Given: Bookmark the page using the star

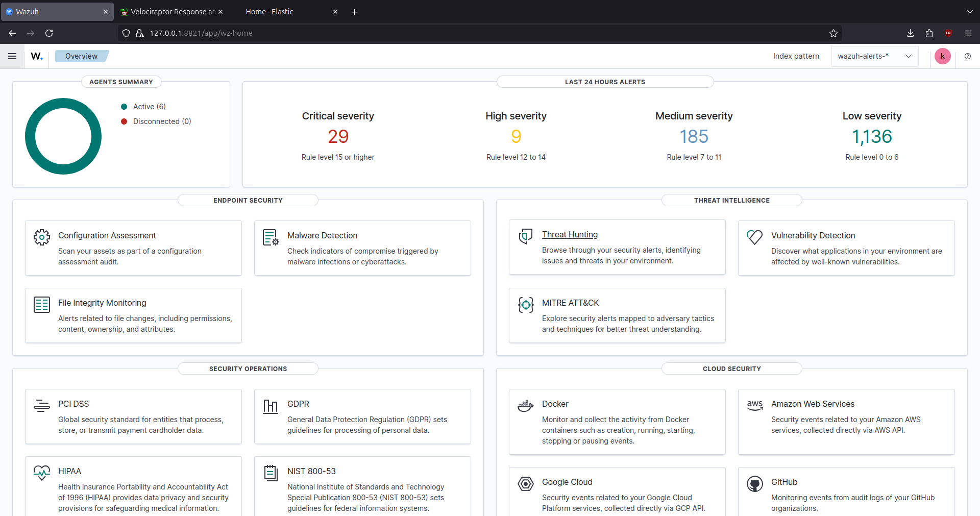Looking at the screenshot, I should [834, 33].
